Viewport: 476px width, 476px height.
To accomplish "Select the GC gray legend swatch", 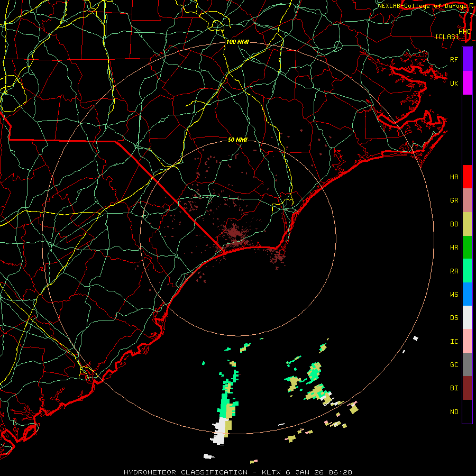I will (467, 364).
